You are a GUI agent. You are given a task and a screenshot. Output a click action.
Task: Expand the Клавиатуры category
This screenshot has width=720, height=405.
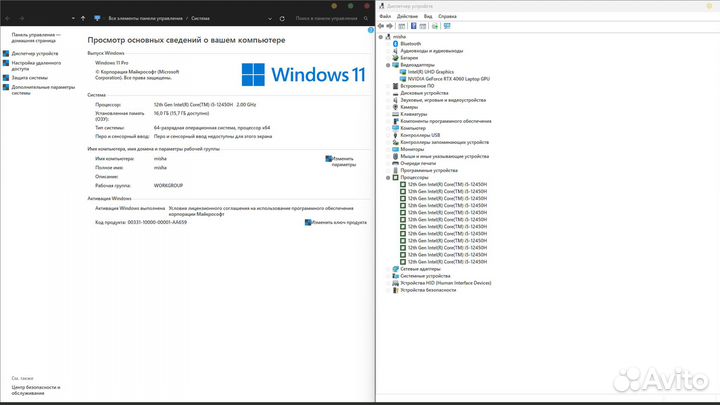(x=389, y=114)
